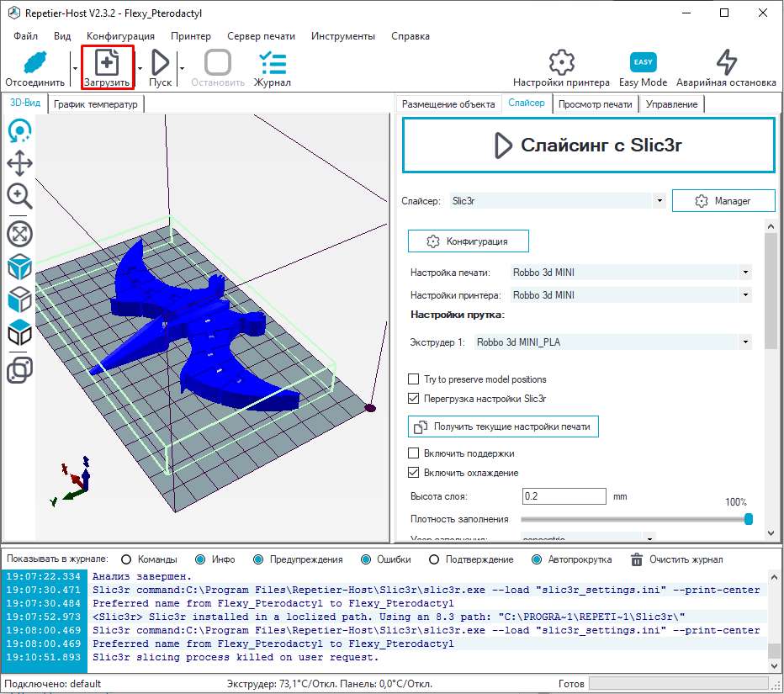Toggle the Предупреждения log filter
This screenshot has width=784, height=694.
[x=258, y=559]
